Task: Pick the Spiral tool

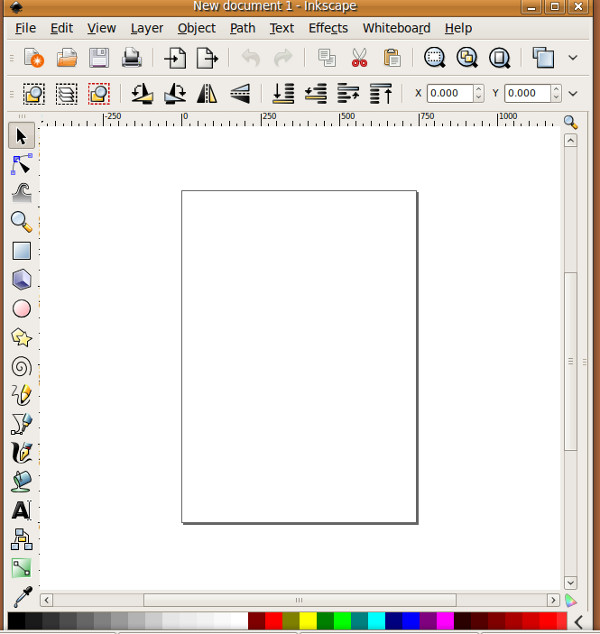Action: point(21,367)
